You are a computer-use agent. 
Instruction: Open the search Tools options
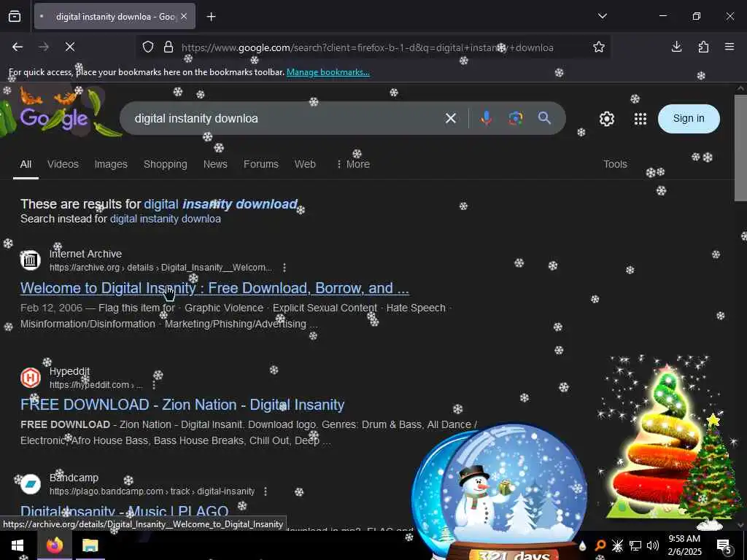coord(615,164)
